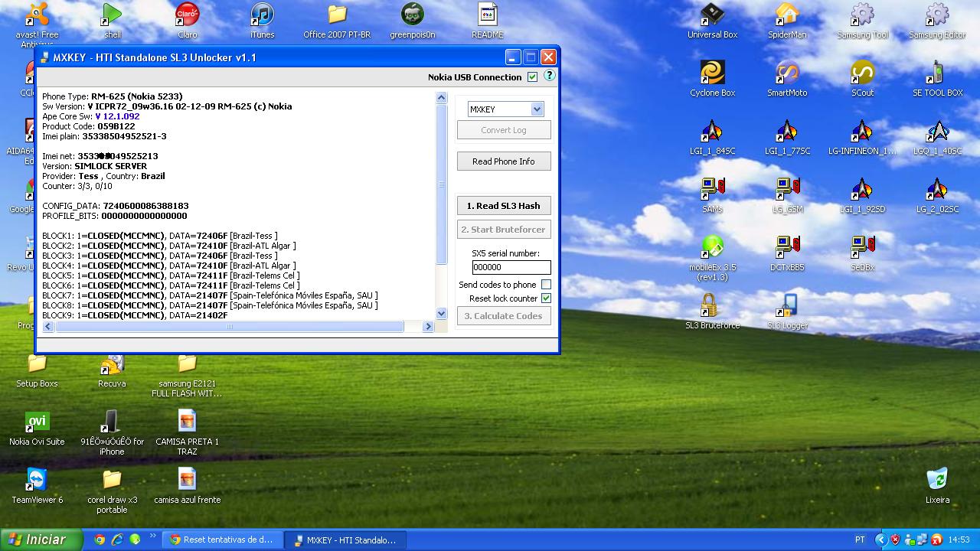This screenshot has width=980, height=551.
Task: Launch Cyclone Box shortcut
Action: (712, 79)
